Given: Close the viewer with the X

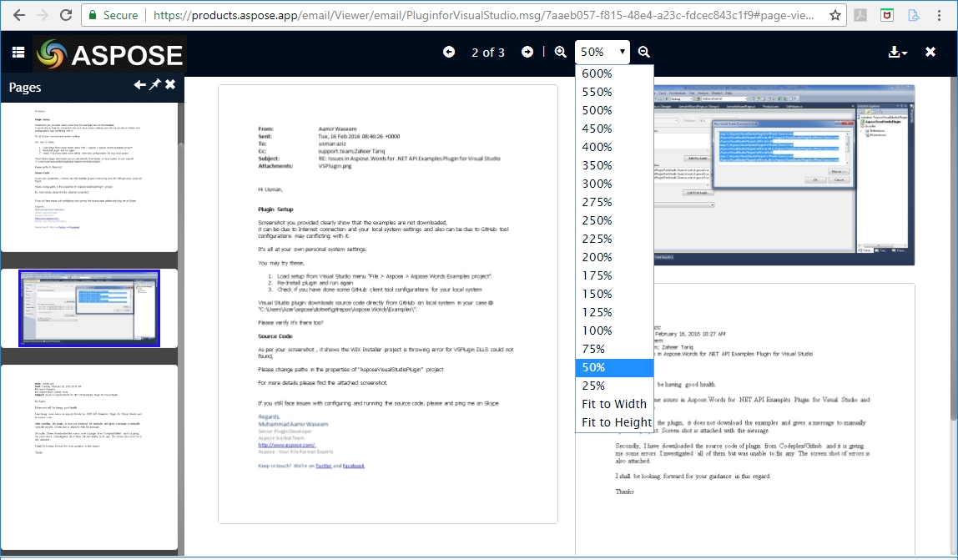Looking at the screenshot, I should pyautogui.click(x=930, y=52).
